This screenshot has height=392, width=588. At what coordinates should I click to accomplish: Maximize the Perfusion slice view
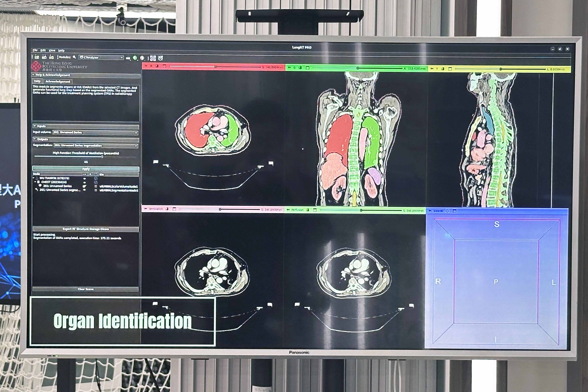(315, 210)
